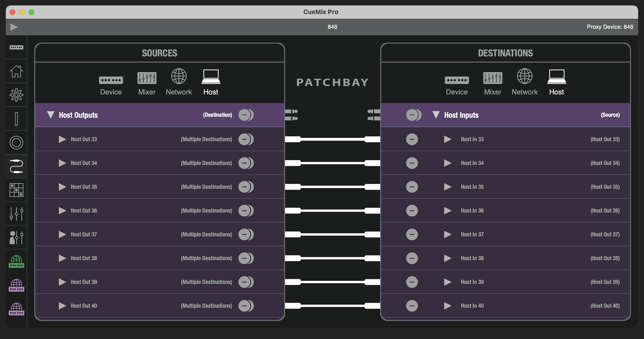Open device settings gear in sidebar

click(x=16, y=95)
